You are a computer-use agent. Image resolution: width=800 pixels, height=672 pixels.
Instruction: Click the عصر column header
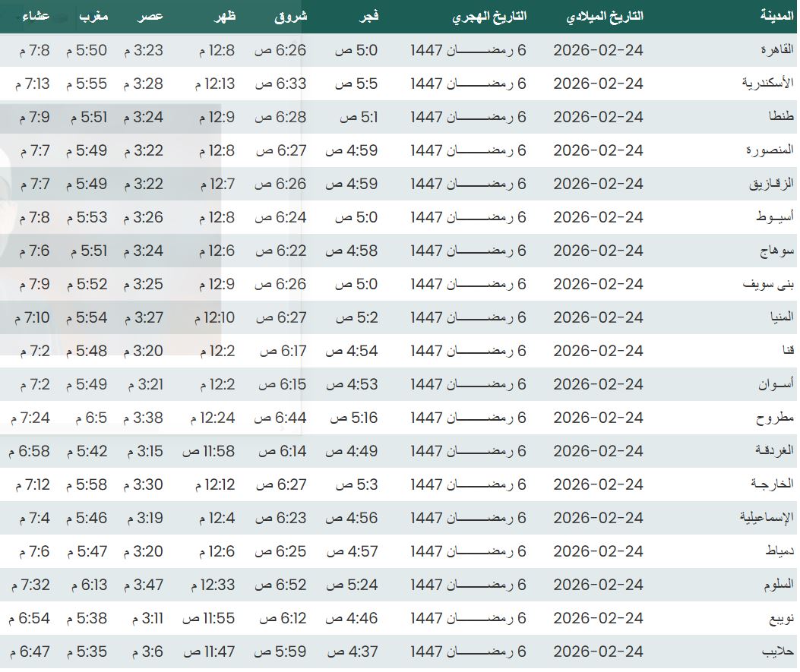click(150, 17)
